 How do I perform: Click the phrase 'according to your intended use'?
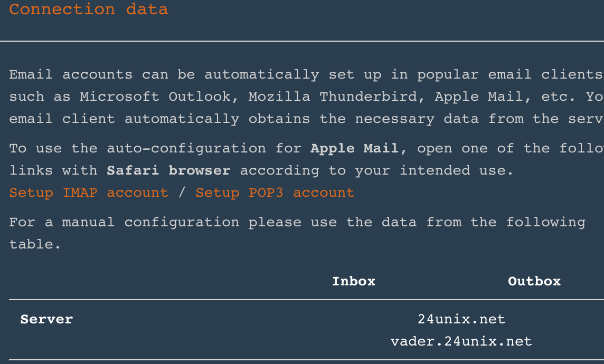coord(376,170)
